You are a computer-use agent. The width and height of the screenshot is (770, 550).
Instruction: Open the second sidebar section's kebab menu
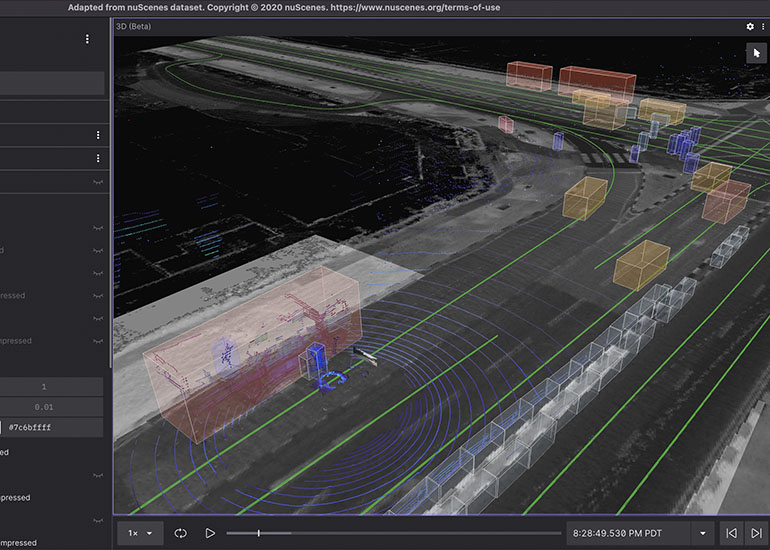[x=98, y=135]
